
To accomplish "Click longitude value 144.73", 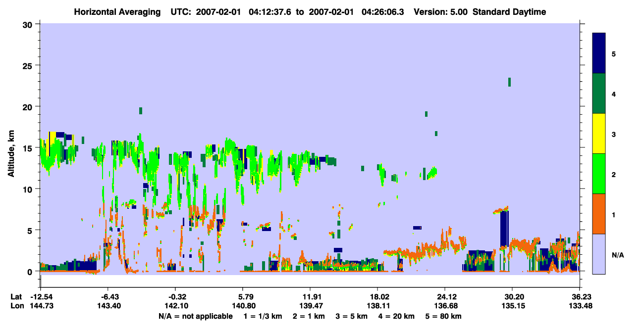I will (x=41, y=306).
